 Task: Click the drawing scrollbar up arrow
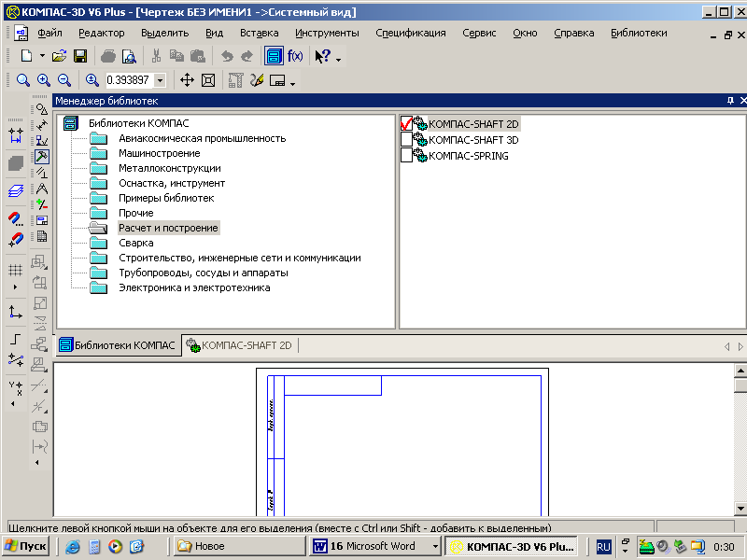click(740, 370)
